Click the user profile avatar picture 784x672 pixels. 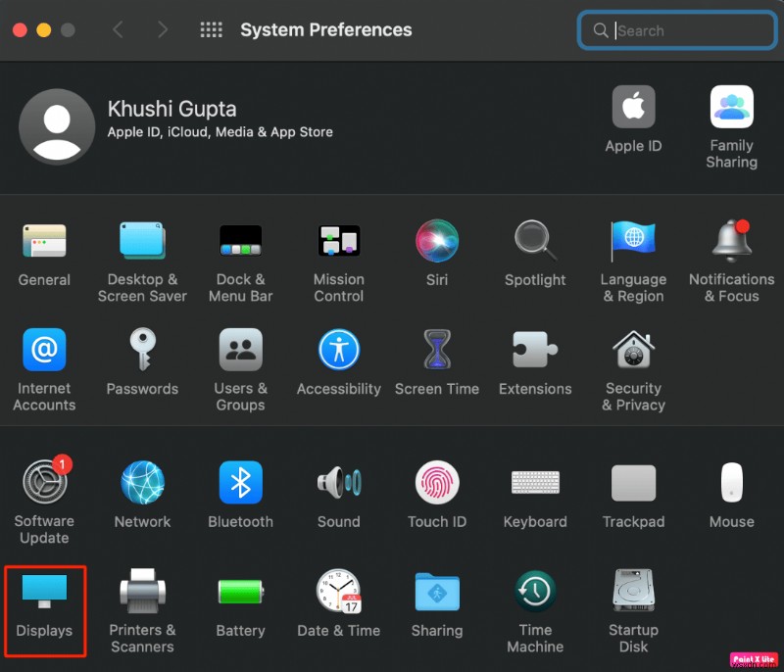point(57,127)
